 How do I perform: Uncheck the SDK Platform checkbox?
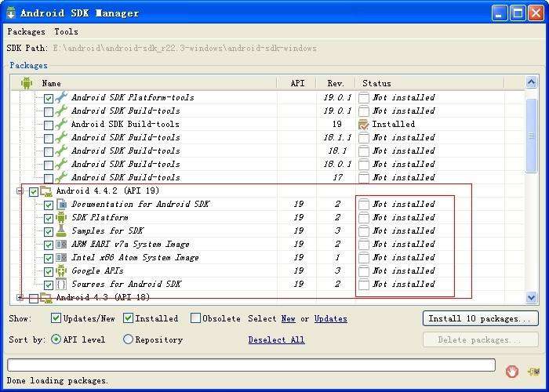(49, 219)
